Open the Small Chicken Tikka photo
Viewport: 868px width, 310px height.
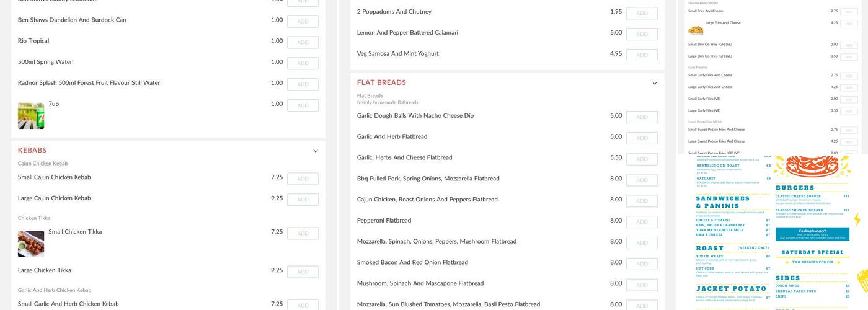[31, 244]
